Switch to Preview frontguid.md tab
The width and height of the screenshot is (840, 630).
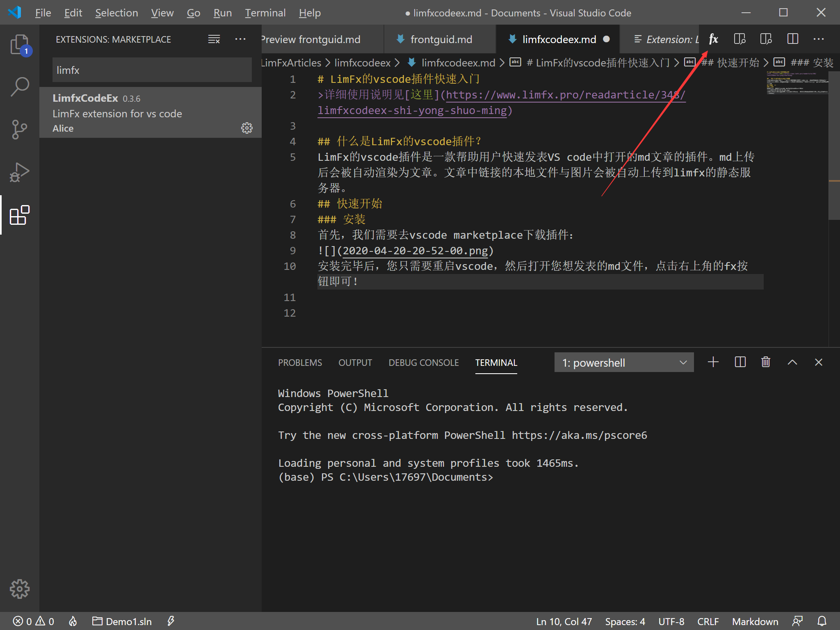(322, 39)
